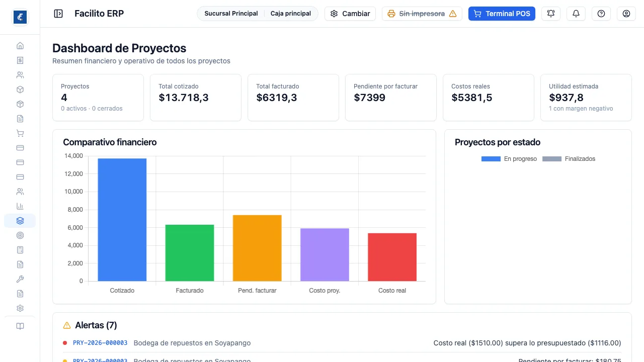Toggle En progreso legend swatch
The image size is (644, 362).
pyautogui.click(x=491, y=159)
